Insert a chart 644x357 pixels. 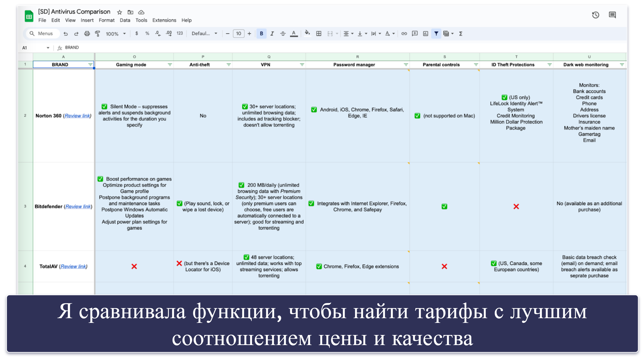coord(426,33)
